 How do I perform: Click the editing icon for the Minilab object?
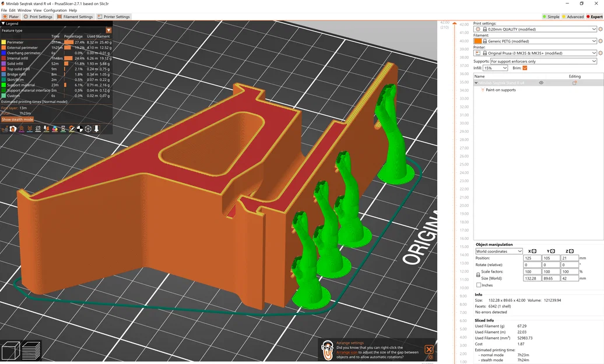click(x=574, y=83)
